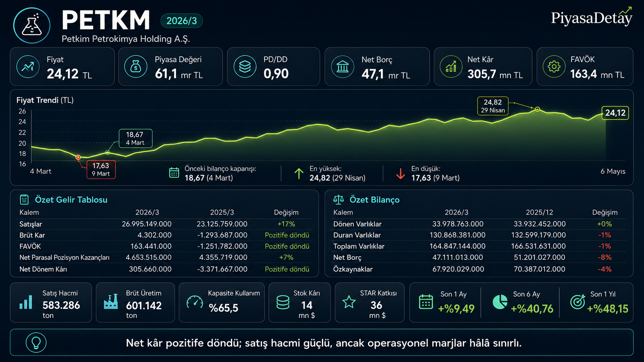This screenshot has width=644, height=362.
Task: Click the Son 6 Ay return +%40,76
Action: click(x=532, y=309)
